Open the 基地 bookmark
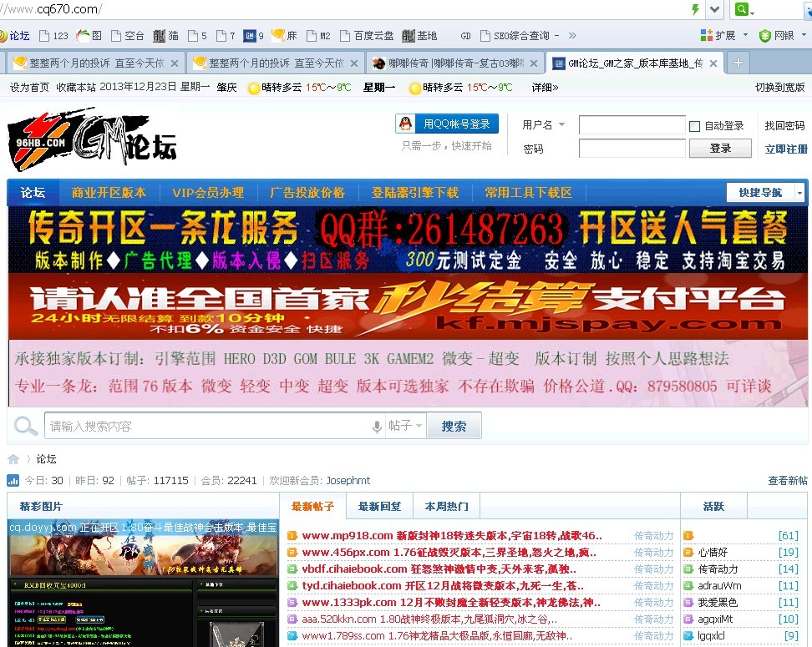 point(420,36)
